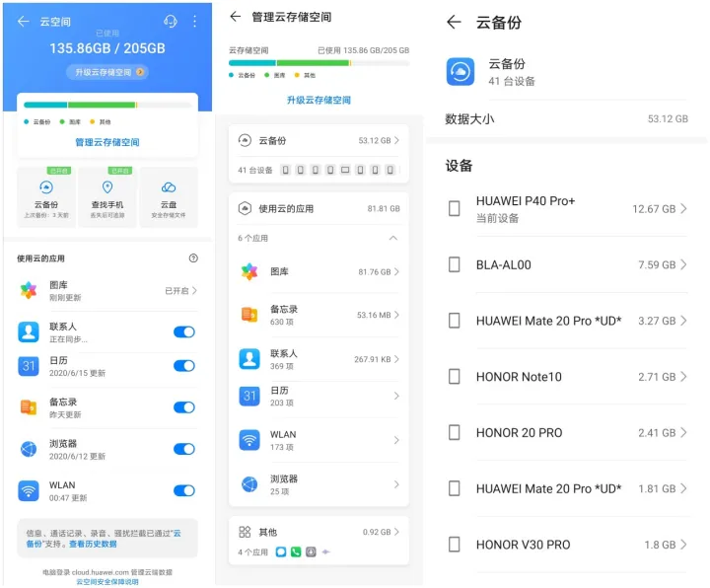This screenshot has width=710, height=588.
Task: Tap 浏览器 icon in left list
Action: click(x=29, y=449)
